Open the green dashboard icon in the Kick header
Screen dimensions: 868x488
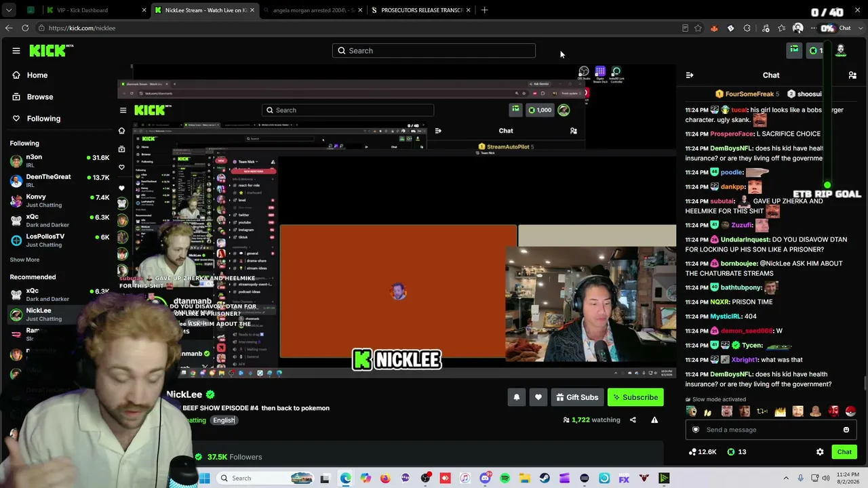[x=794, y=49]
